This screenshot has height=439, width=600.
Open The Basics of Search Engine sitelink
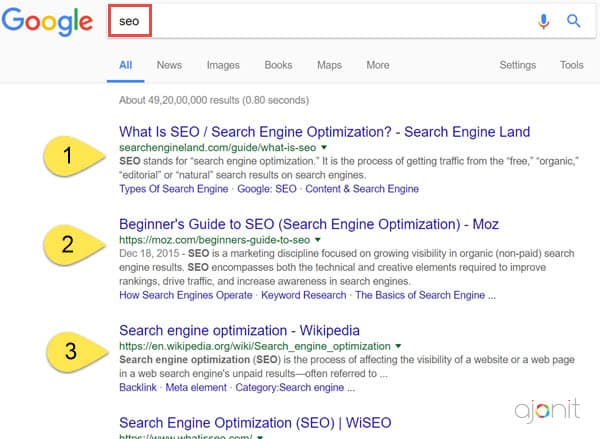click(x=425, y=295)
